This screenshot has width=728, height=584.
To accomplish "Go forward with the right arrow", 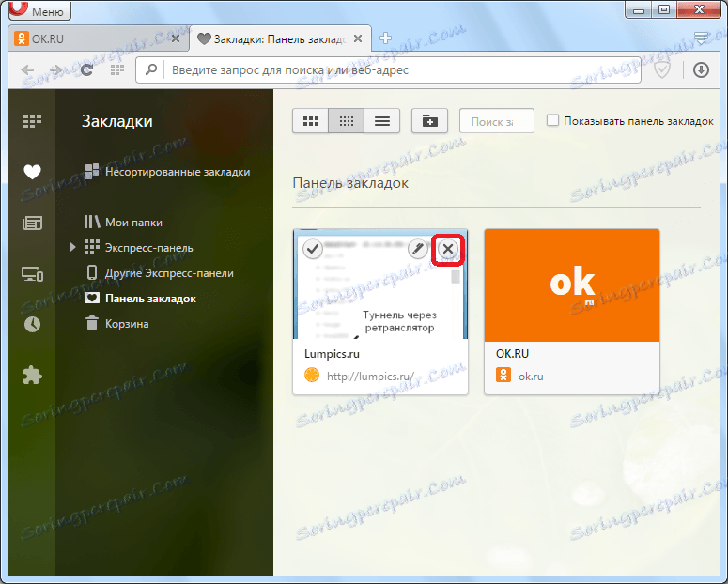I will pyautogui.click(x=56, y=70).
